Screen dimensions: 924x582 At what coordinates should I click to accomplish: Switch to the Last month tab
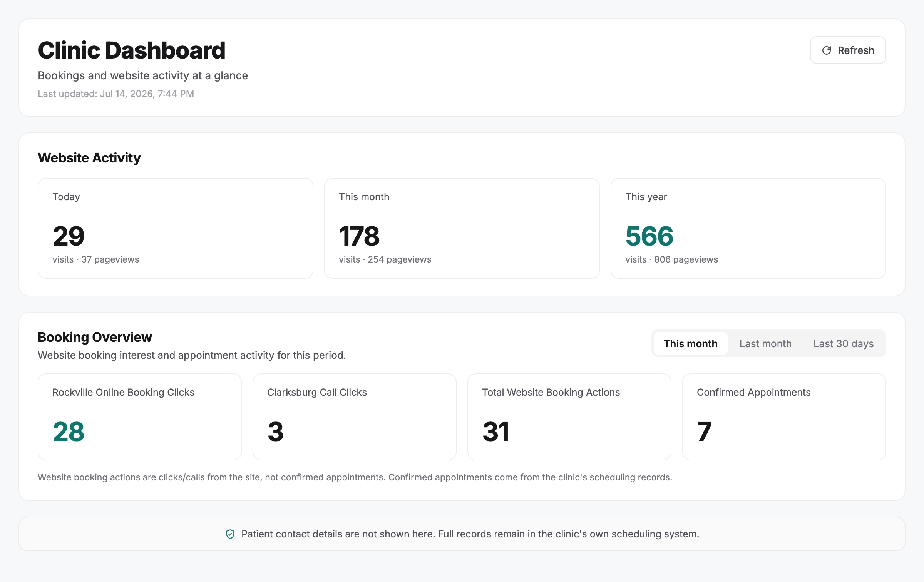[765, 343]
